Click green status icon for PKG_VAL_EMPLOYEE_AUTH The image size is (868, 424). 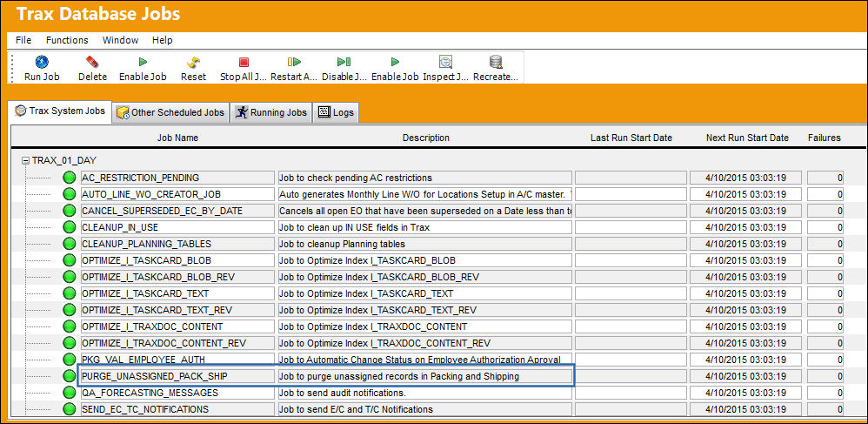point(70,360)
